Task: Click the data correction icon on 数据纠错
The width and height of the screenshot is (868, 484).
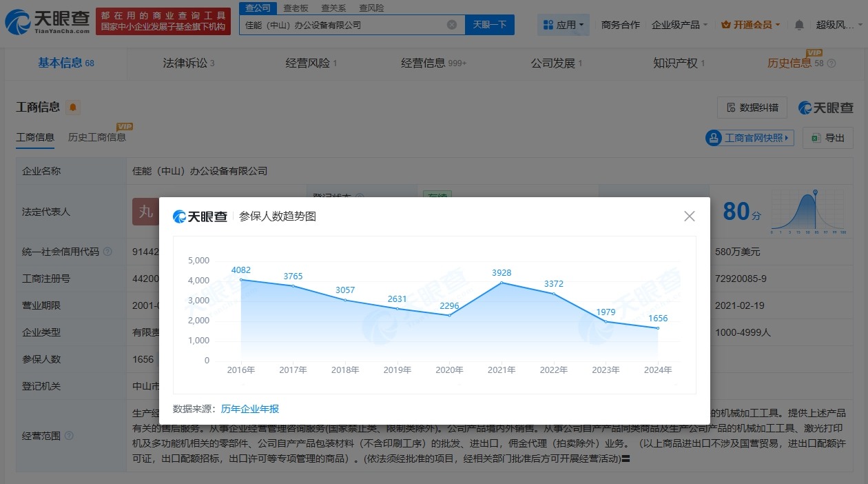Action: (732, 108)
